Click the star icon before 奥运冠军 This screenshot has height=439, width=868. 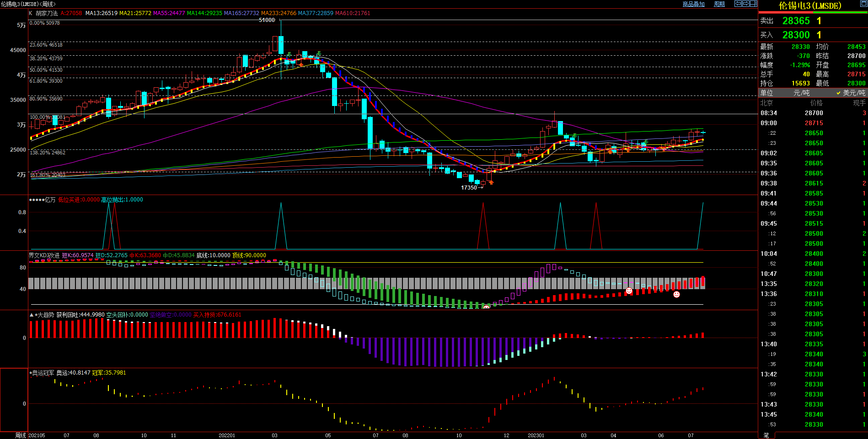point(31,373)
